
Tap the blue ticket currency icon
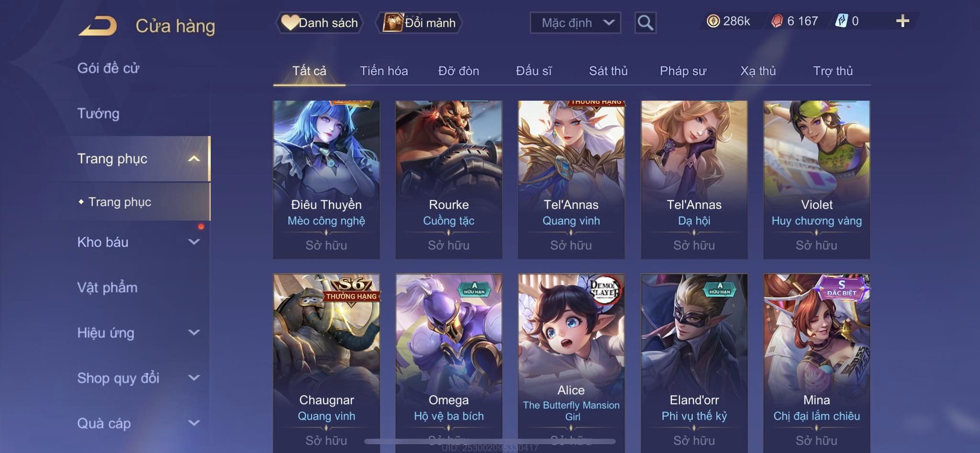[841, 21]
